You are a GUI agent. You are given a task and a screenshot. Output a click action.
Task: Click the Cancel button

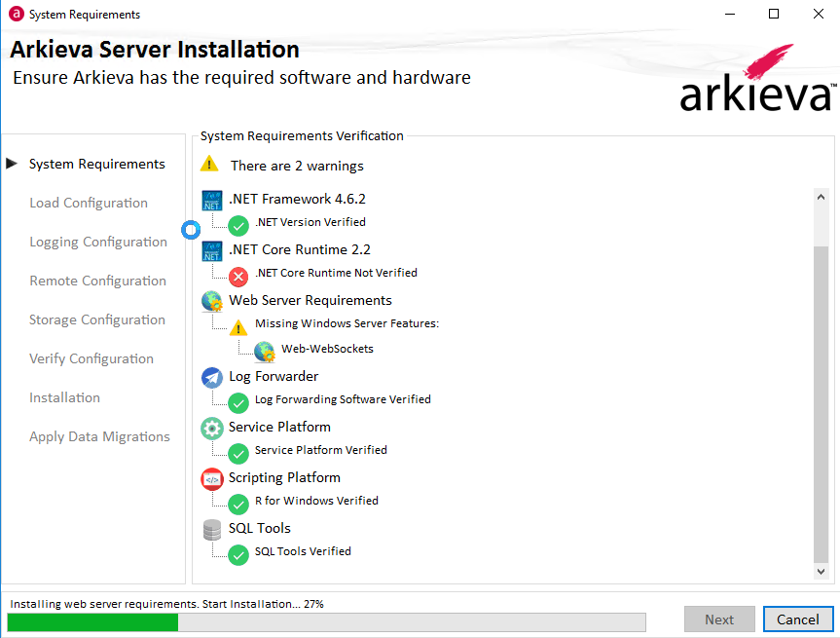(x=798, y=619)
